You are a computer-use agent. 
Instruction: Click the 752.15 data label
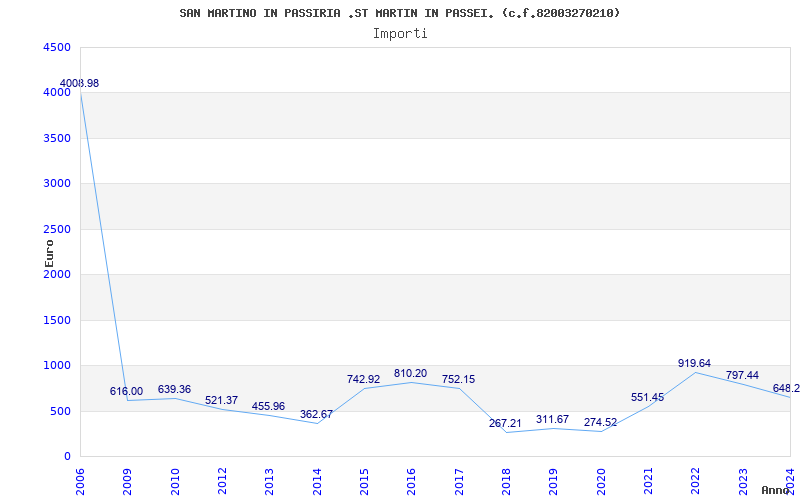458,379
